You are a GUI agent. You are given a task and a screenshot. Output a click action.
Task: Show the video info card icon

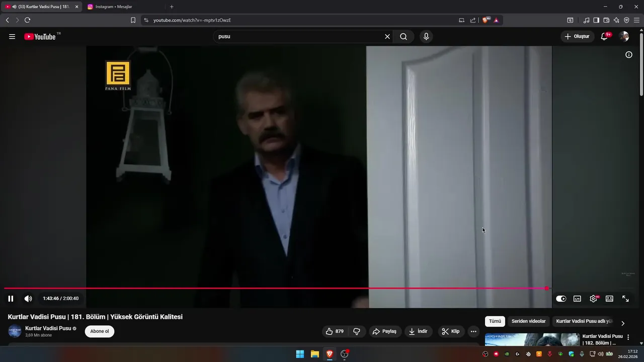click(x=629, y=55)
